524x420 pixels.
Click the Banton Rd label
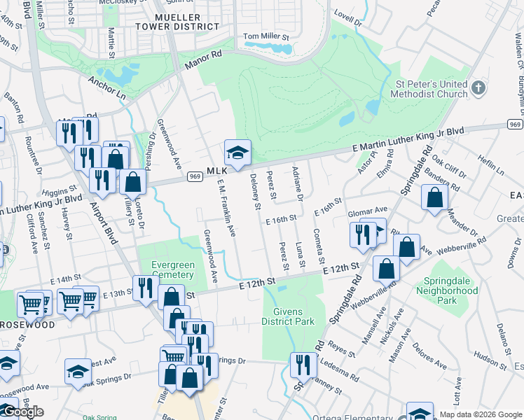[x=15, y=108]
